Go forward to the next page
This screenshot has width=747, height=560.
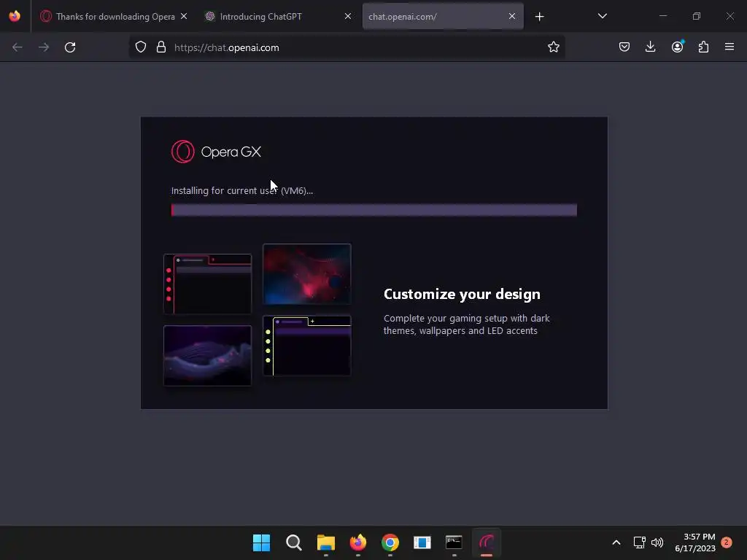[x=44, y=47]
